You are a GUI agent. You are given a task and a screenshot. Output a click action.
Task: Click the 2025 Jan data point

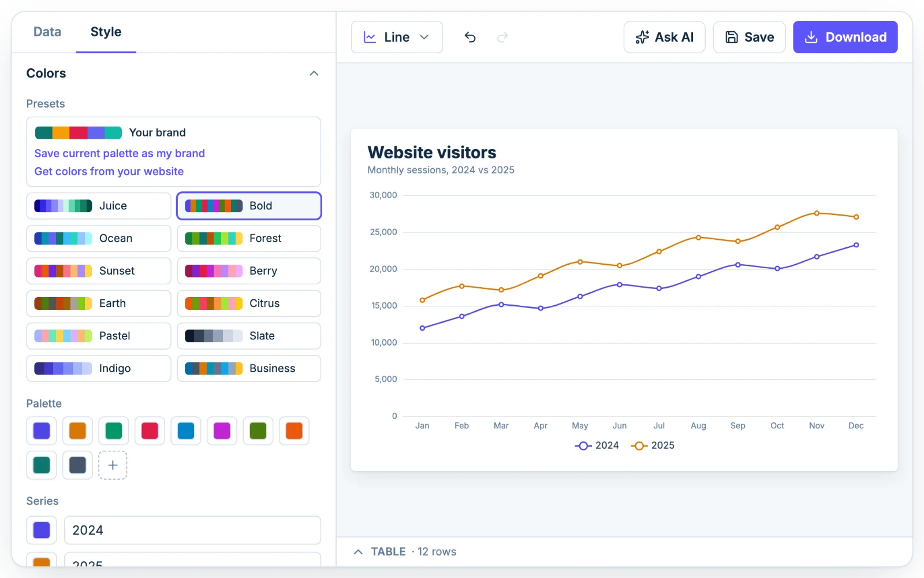tap(422, 300)
